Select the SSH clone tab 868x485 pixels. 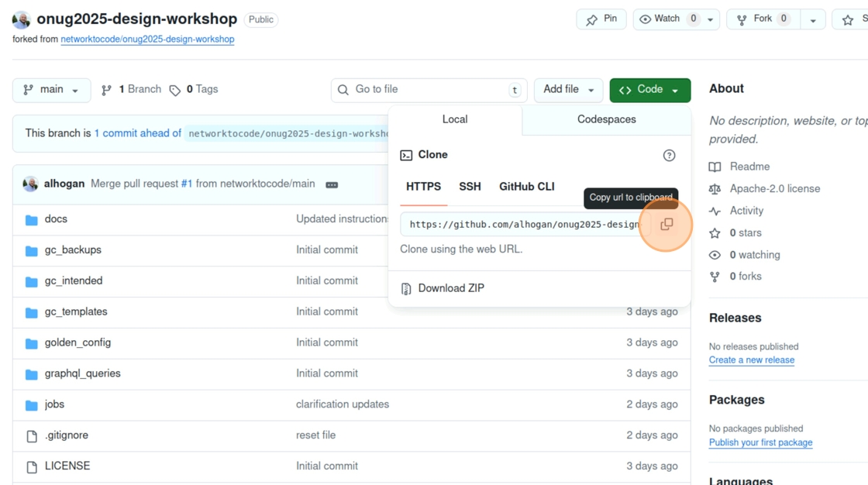470,187
